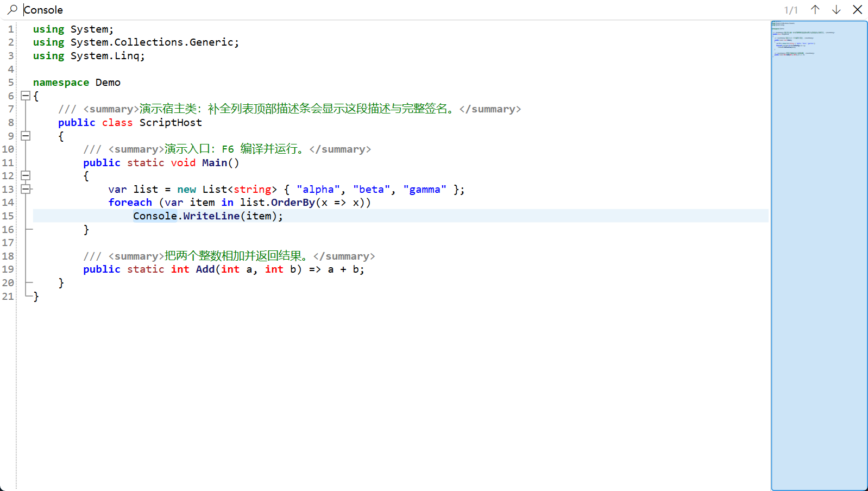The image size is (868, 491).
Task: Go to previous search match arrow
Action: click(x=815, y=9)
